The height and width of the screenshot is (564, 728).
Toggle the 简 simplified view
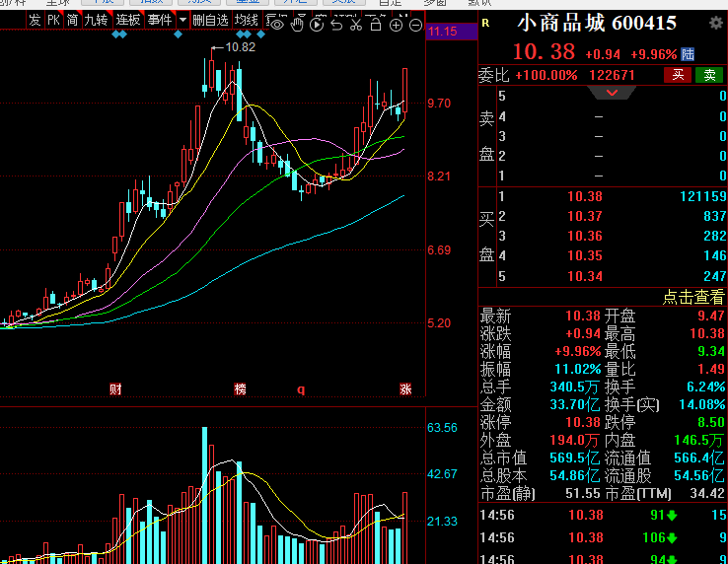[x=72, y=20]
